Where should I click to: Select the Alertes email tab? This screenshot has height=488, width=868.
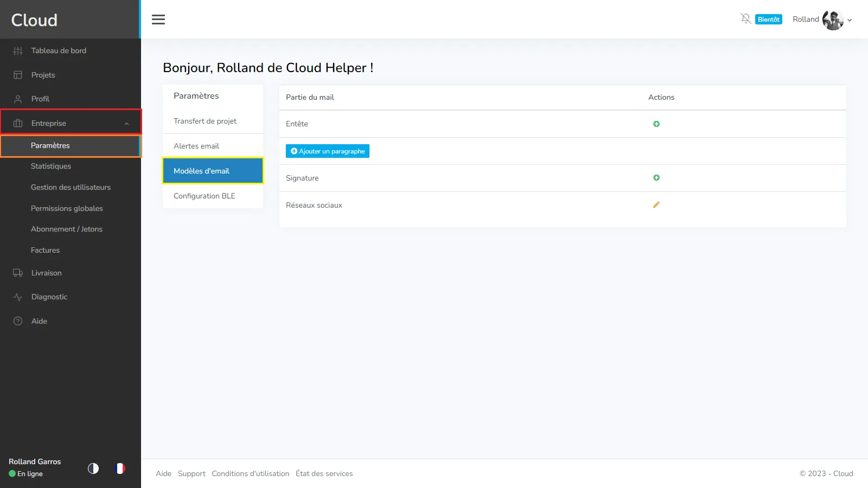pos(196,146)
